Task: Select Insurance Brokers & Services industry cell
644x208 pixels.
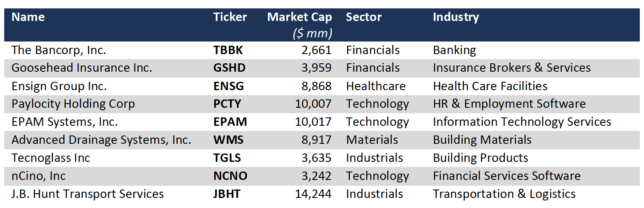Action: click(511, 68)
